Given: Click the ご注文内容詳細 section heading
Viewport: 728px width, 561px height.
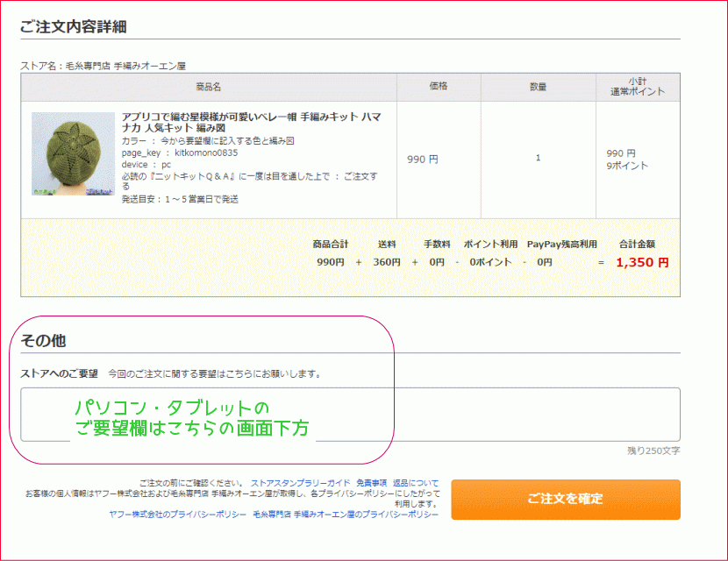Looking at the screenshot, I should [x=74, y=26].
